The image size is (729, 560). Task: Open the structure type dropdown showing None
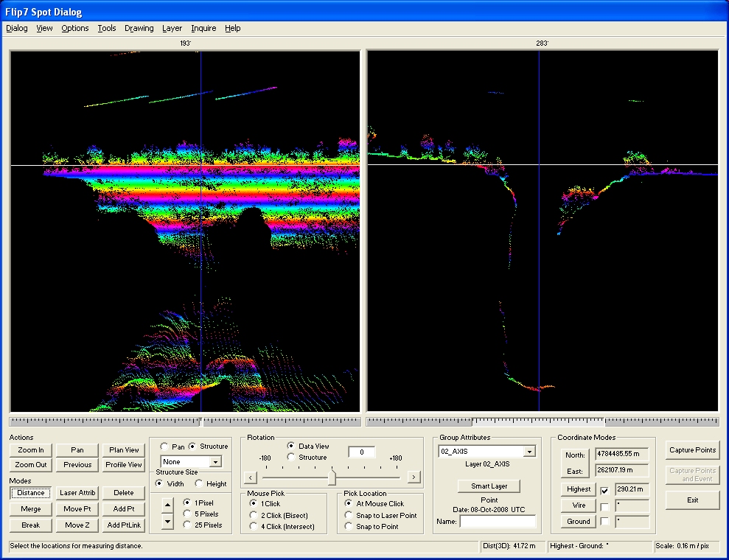click(x=215, y=461)
